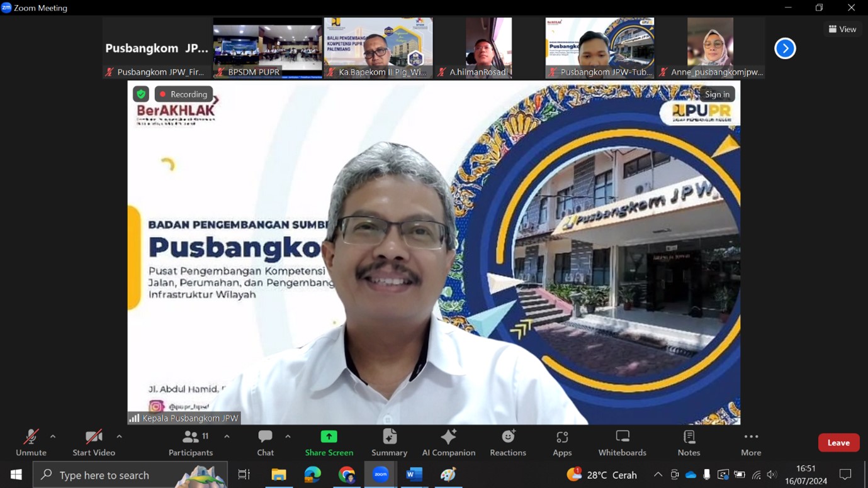Click the green Share Screen button
868x488 pixels.
point(329,443)
